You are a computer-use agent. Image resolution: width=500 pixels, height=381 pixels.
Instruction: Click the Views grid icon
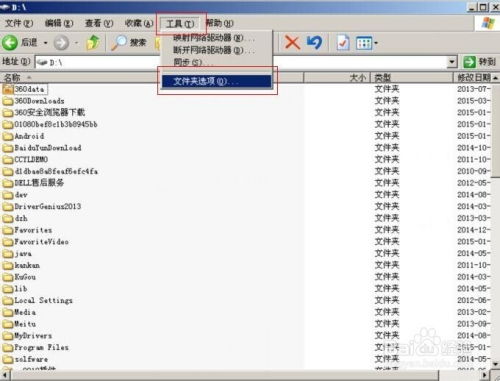pos(364,43)
